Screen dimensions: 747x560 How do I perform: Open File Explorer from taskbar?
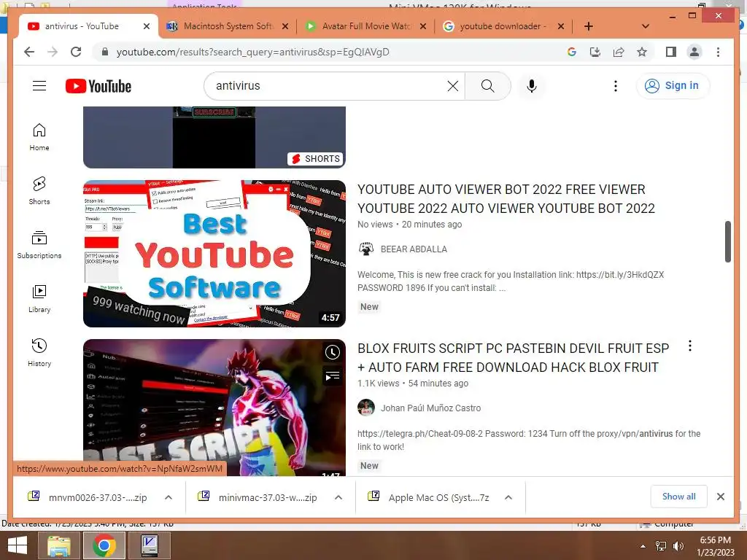59,545
